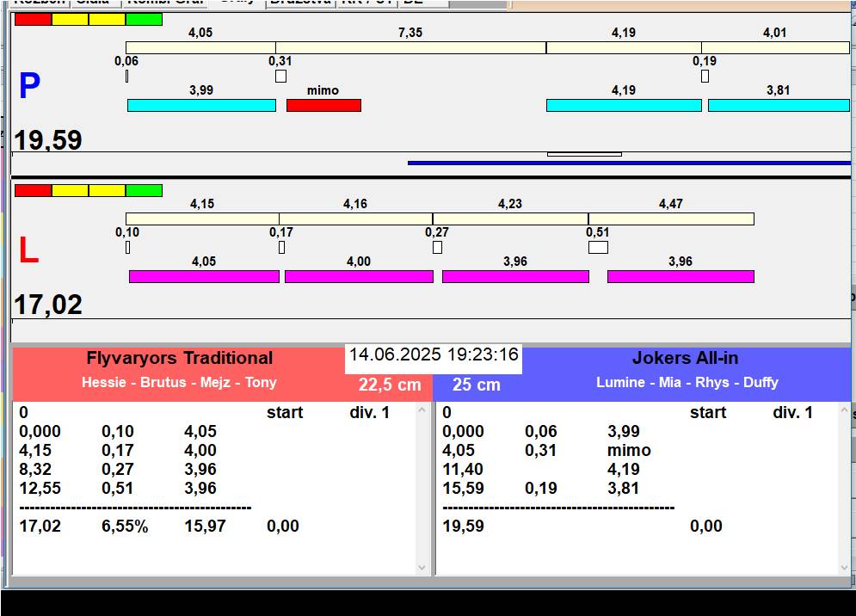Click the date and time stamp
Screen dimensions: 856x616
[x=434, y=354]
